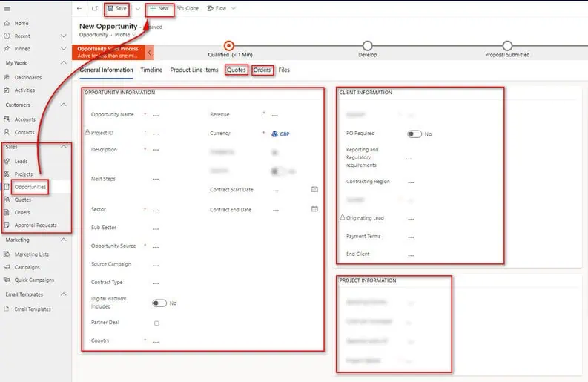Screen dimensions: 588x382
Task: Open Dashboards from sidebar
Action: (x=28, y=78)
